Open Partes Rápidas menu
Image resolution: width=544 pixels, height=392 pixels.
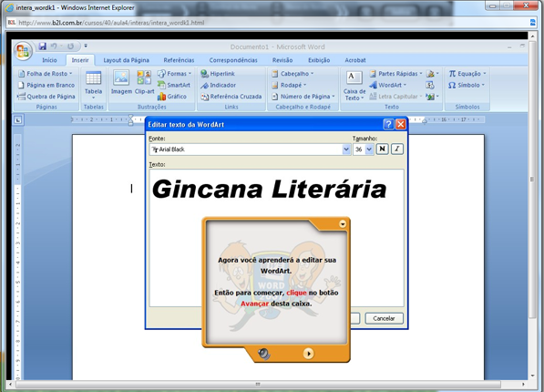point(395,74)
